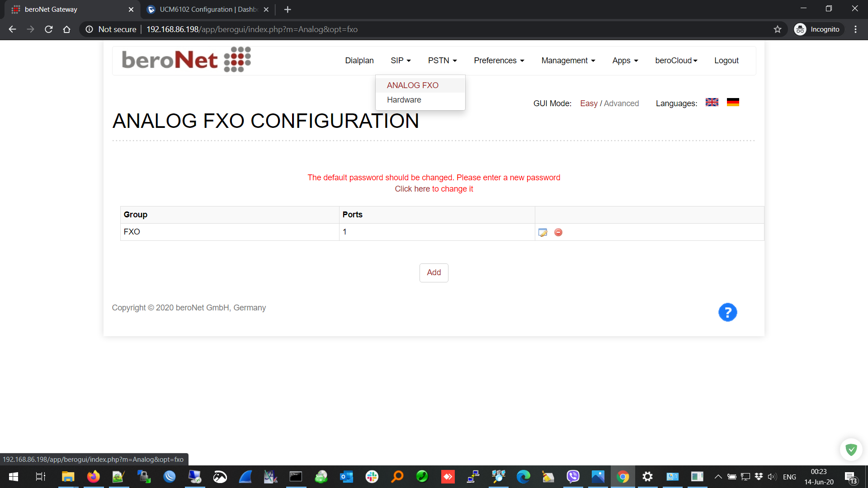
Task: Open the blue help question mark
Action: [x=727, y=312]
